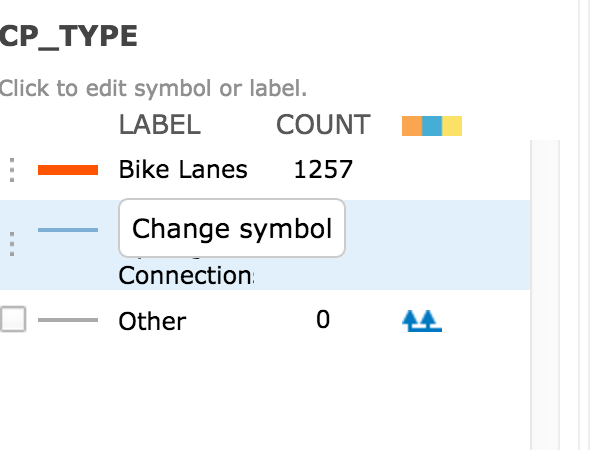The height and width of the screenshot is (450, 590).
Task: Select the highlighted Connections row
Action: (265, 245)
